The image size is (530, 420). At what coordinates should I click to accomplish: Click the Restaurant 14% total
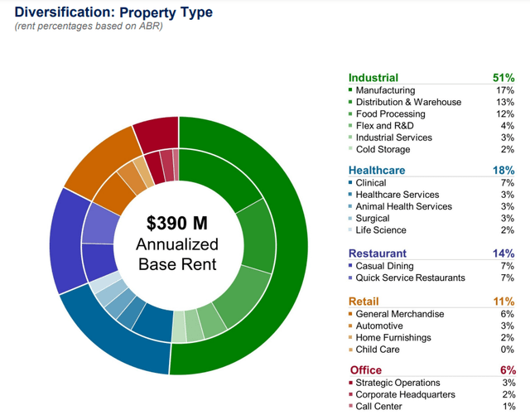coord(503,253)
